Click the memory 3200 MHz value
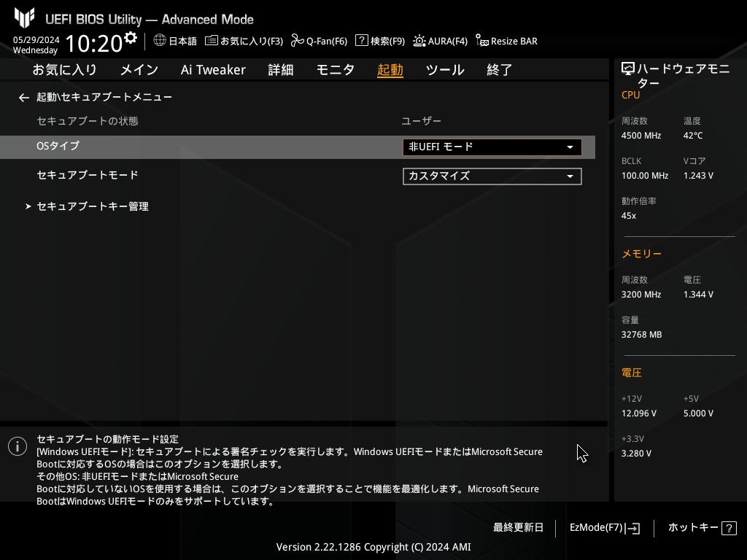 pyautogui.click(x=641, y=295)
